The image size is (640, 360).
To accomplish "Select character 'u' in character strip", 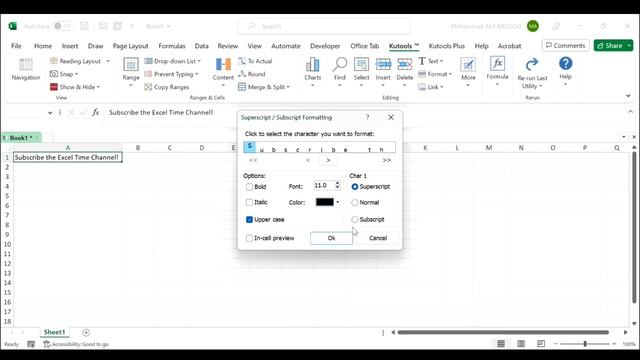I will click(262, 149).
